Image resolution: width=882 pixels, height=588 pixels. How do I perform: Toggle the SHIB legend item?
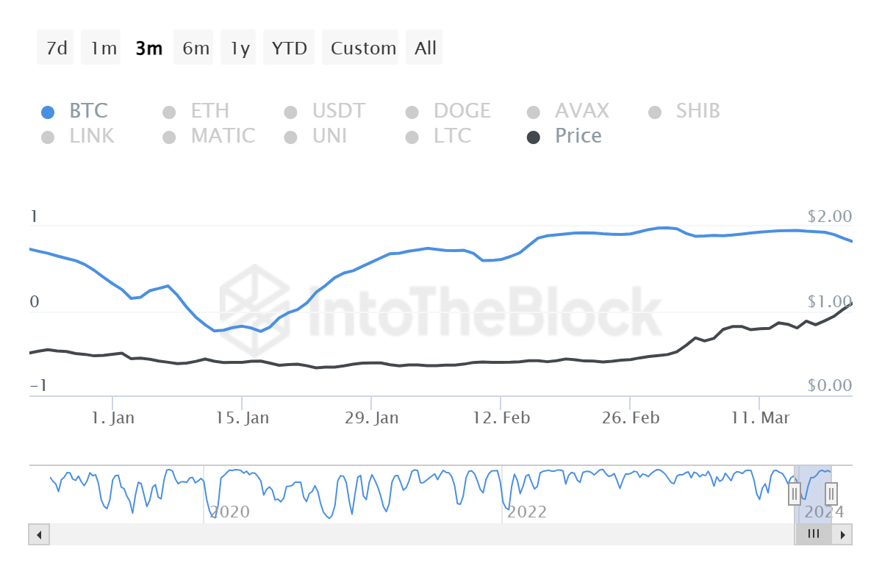[698, 111]
